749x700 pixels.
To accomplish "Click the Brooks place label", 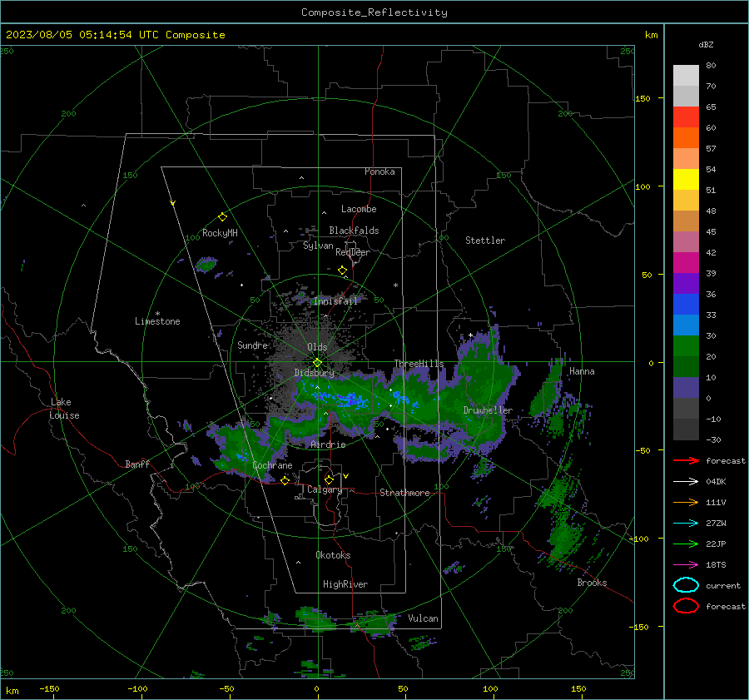I will [592, 583].
